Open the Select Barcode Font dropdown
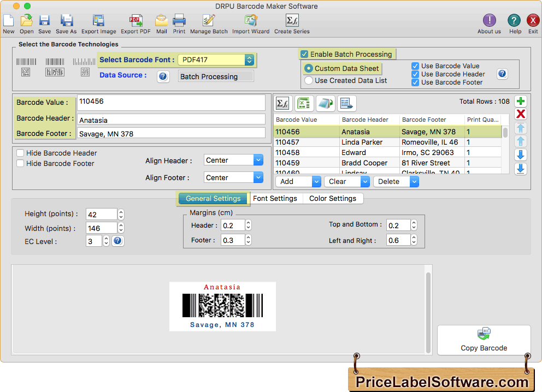This screenshot has width=542, height=392. 216,60
